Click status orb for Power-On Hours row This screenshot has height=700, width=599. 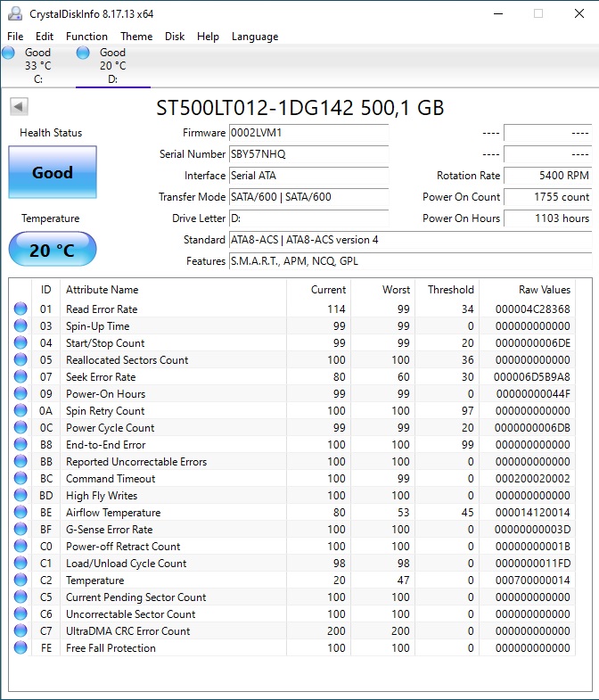21,393
